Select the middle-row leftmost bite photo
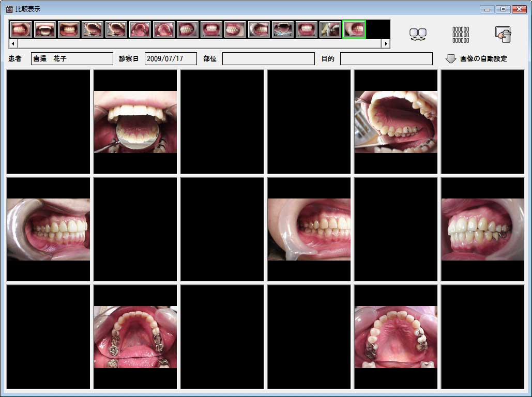The image size is (532, 397). (x=49, y=230)
